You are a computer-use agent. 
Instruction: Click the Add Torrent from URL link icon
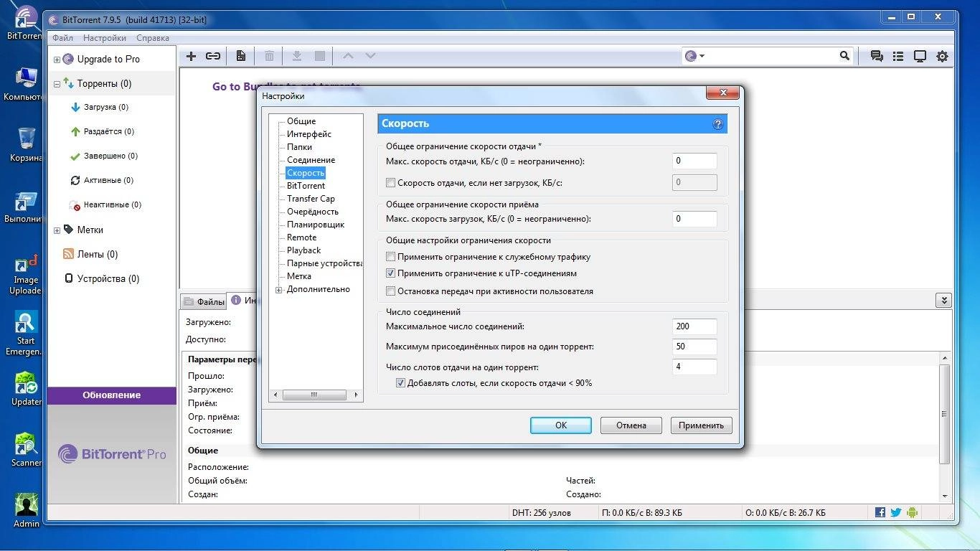tap(213, 56)
